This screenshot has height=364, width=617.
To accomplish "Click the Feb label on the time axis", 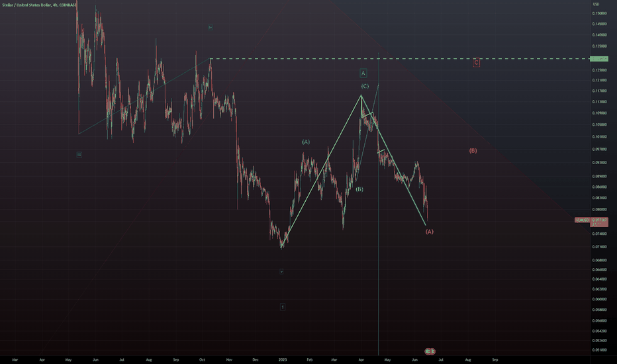I will (310, 359).
